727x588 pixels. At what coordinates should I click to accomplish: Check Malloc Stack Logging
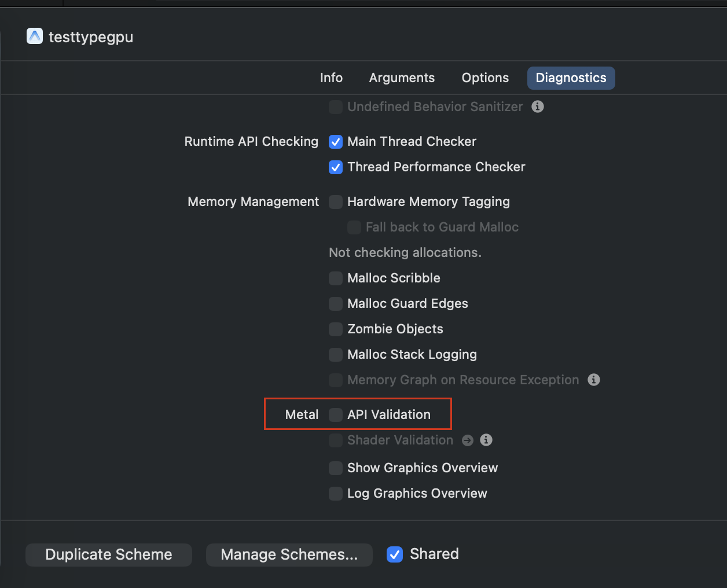(336, 355)
